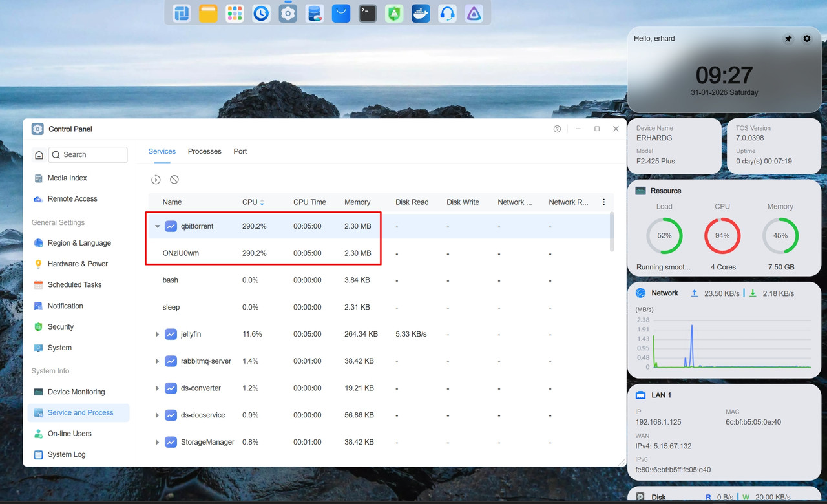Launch the Terminal dock icon
The width and height of the screenshot is (827, 504).
coord(368,13)
